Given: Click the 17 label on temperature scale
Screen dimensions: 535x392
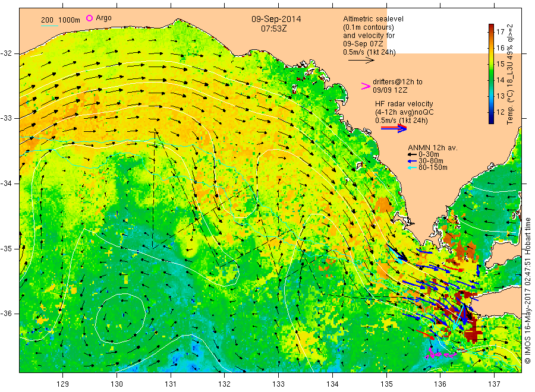Looking at the screenshot, I should [500, 32].
